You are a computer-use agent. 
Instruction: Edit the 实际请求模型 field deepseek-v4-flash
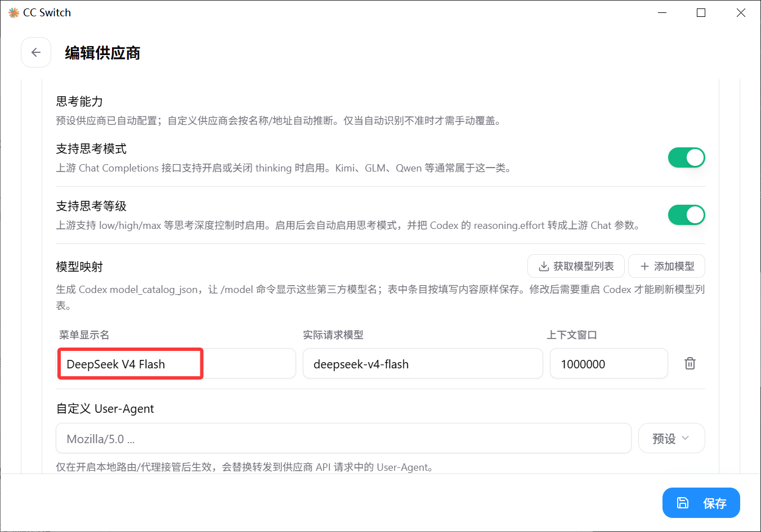pyautogui.click(x=423, y=363)
